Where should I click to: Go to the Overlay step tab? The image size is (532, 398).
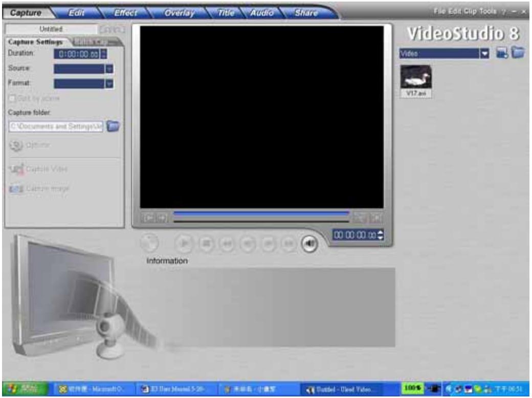(x=179, y=13)
